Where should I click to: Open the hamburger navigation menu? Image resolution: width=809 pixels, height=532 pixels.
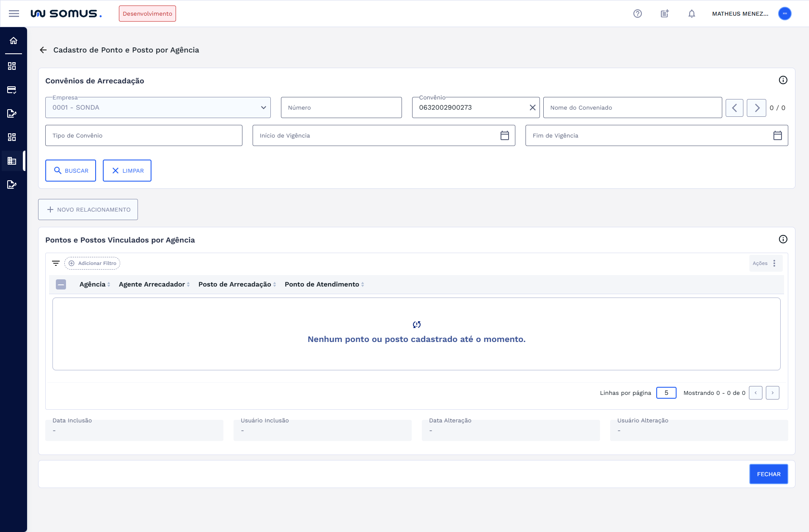point(14,14)
